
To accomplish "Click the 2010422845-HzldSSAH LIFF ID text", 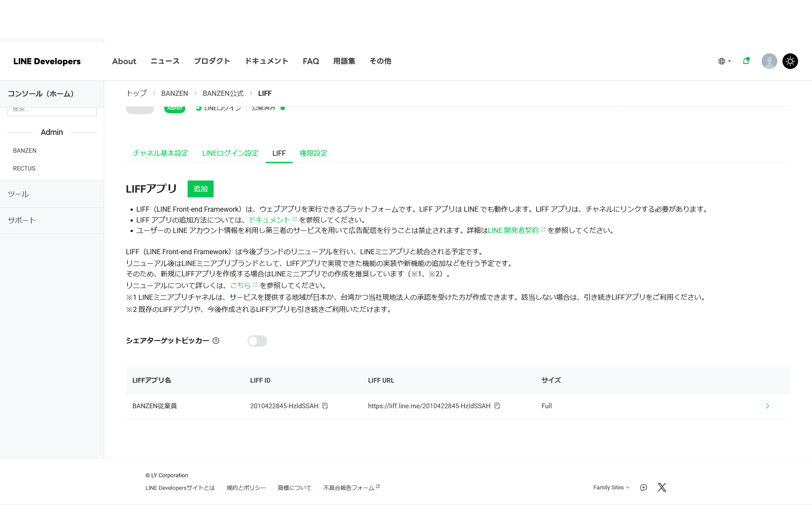I will pos(284,406).
